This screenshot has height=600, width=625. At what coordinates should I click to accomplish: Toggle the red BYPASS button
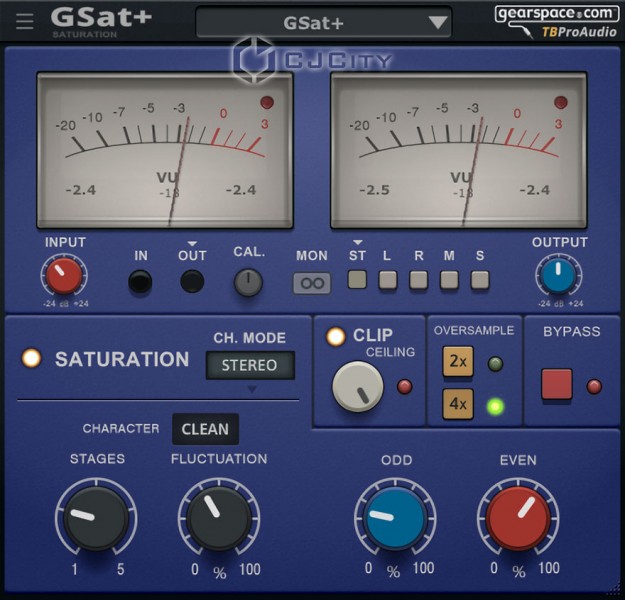click(557, 384)
